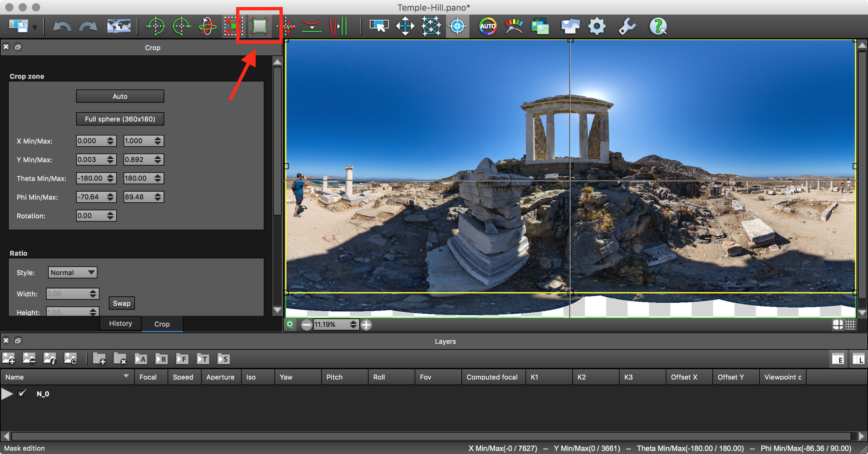Click the green question mark help icon

(x=658, y=26)
